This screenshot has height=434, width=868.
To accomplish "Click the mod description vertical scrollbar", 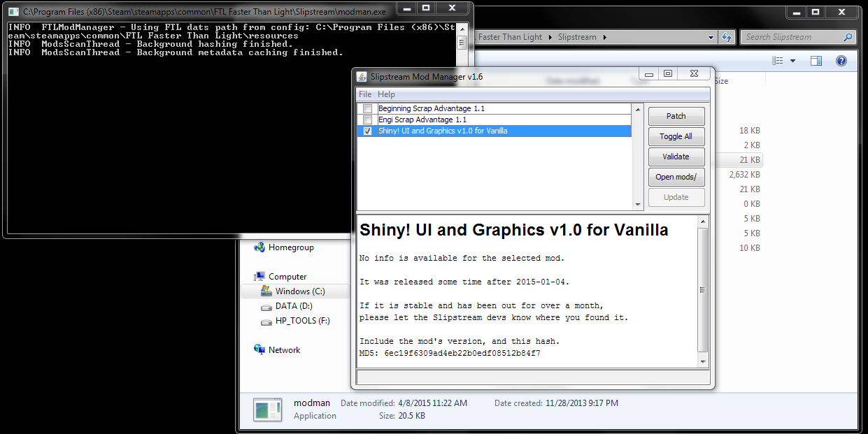I will tap(703, 290).
